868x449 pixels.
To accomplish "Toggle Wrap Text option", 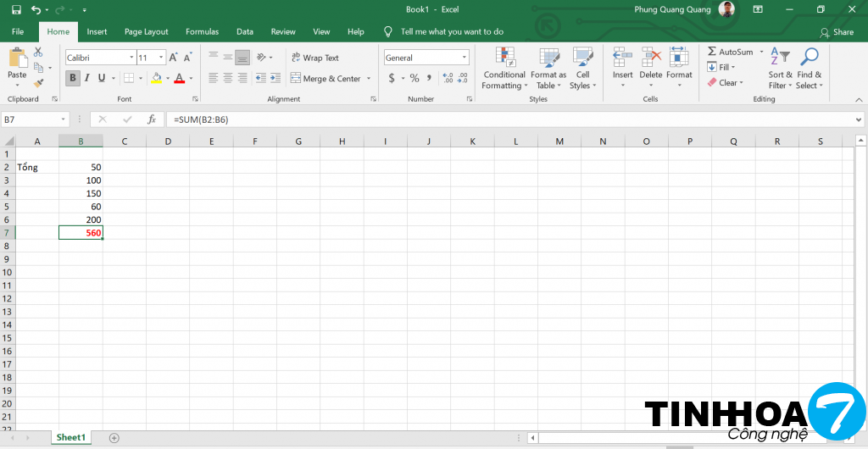I will click(x=314, y=58).
